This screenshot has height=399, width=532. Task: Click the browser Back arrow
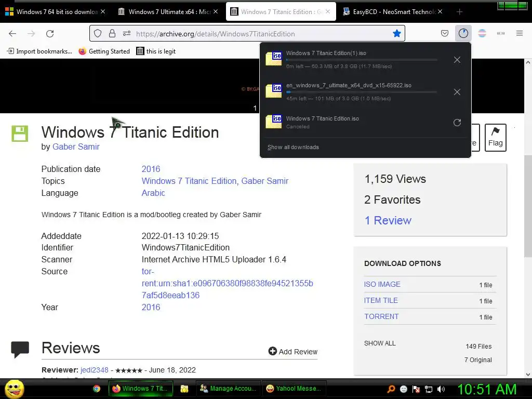[12, 34]
